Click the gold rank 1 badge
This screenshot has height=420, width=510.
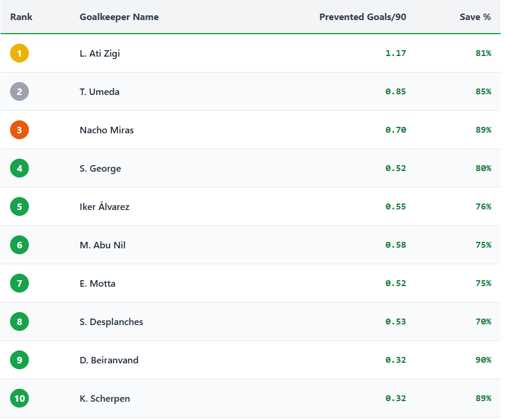point(19,54)
